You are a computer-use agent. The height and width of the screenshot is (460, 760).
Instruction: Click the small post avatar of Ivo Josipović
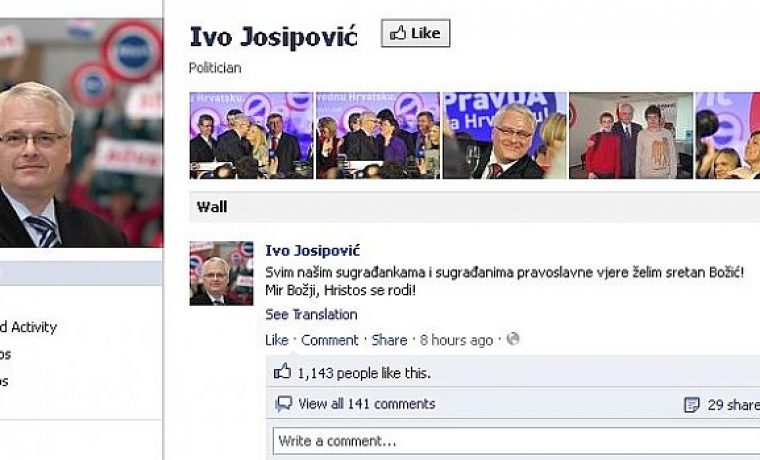tap(222, 273)
